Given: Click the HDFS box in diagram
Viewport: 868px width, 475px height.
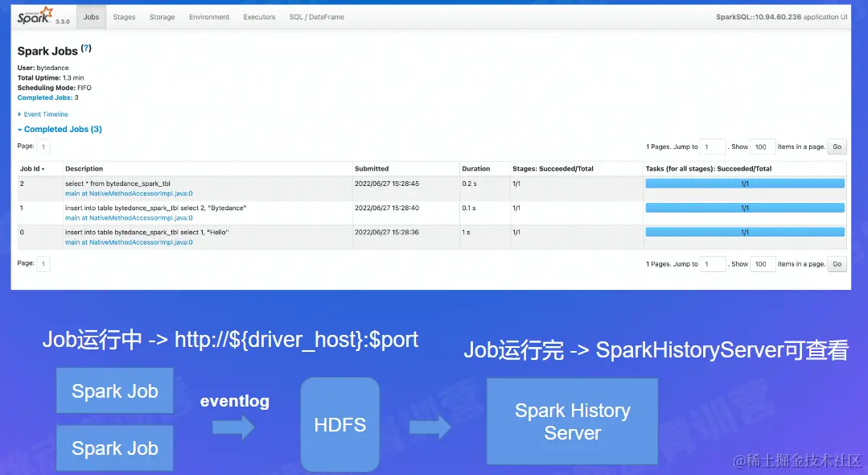Looking at the screenshot, I should (x=340, y=424).
